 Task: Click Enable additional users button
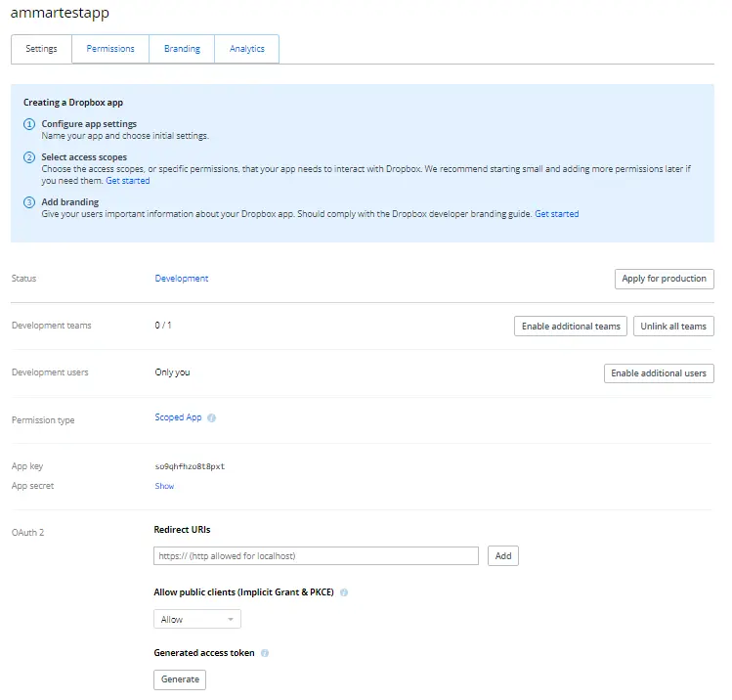(659, 373)
